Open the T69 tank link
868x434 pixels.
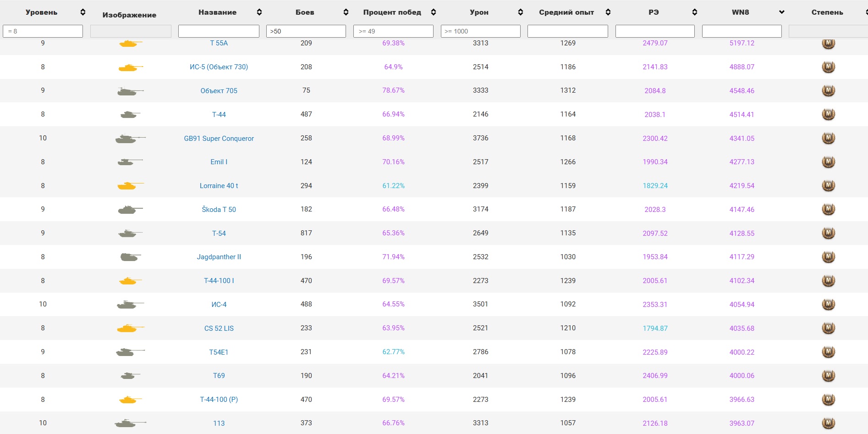pos(219,376)
